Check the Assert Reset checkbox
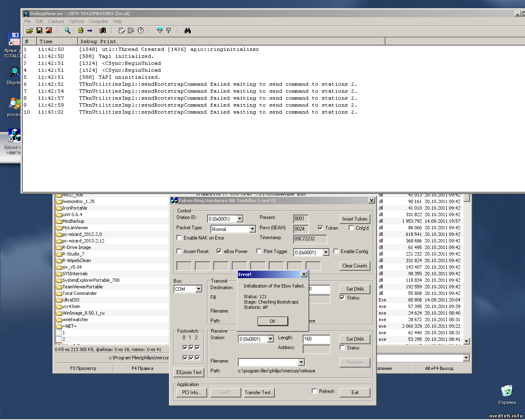The height and width of the screenshot is (420, 525). click(x=179, y=251)
